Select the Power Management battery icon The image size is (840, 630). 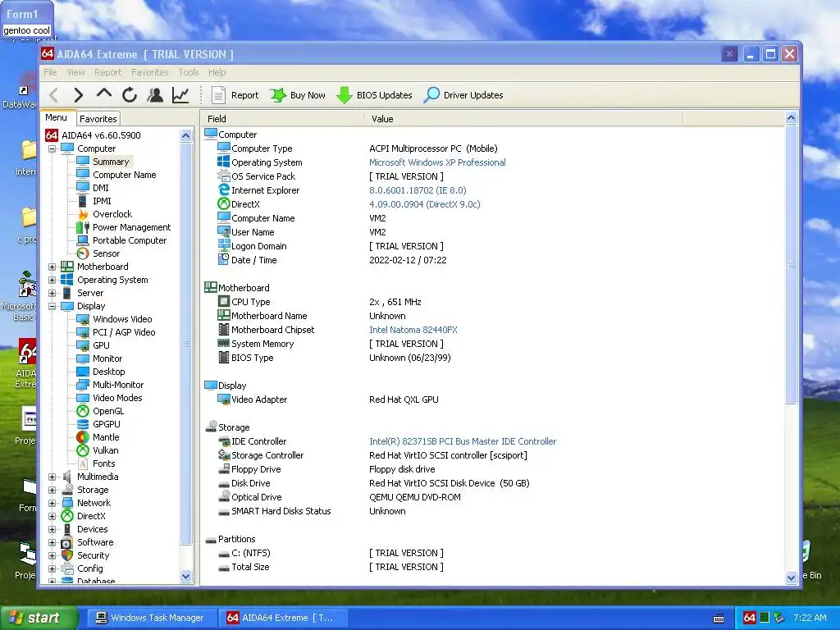pyautogui.click(x=83, y=227)
